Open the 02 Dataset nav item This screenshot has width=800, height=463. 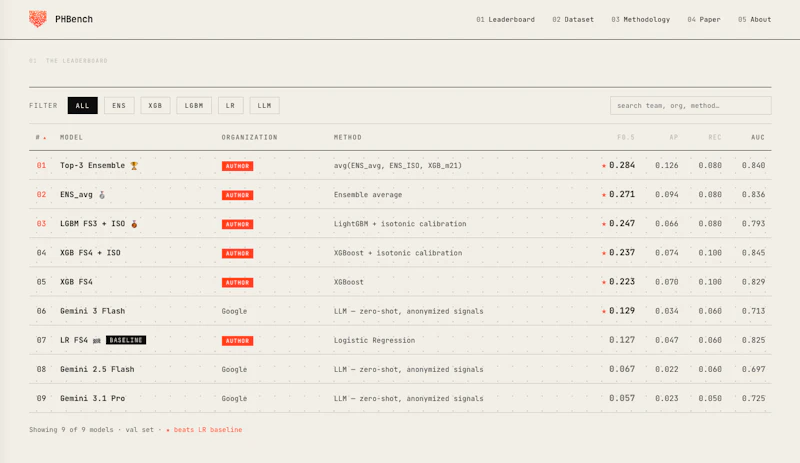pyautogui.click(x=573, y=19)
